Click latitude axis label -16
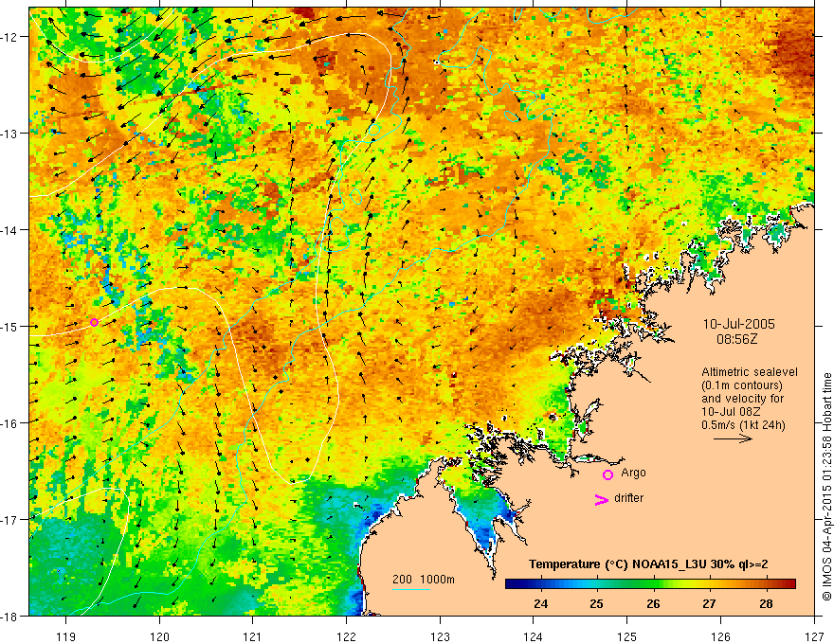The image size is (834, 644). click(x=9, y=423)
